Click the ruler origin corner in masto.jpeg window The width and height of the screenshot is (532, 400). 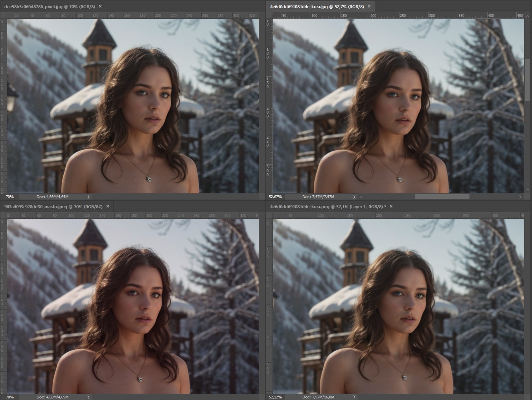pos(3,216)
